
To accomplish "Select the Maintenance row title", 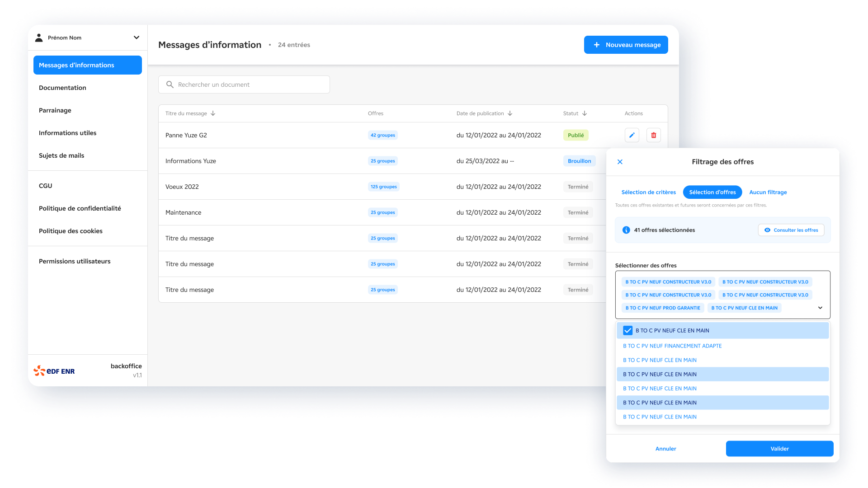I will (x=184, y=212).
